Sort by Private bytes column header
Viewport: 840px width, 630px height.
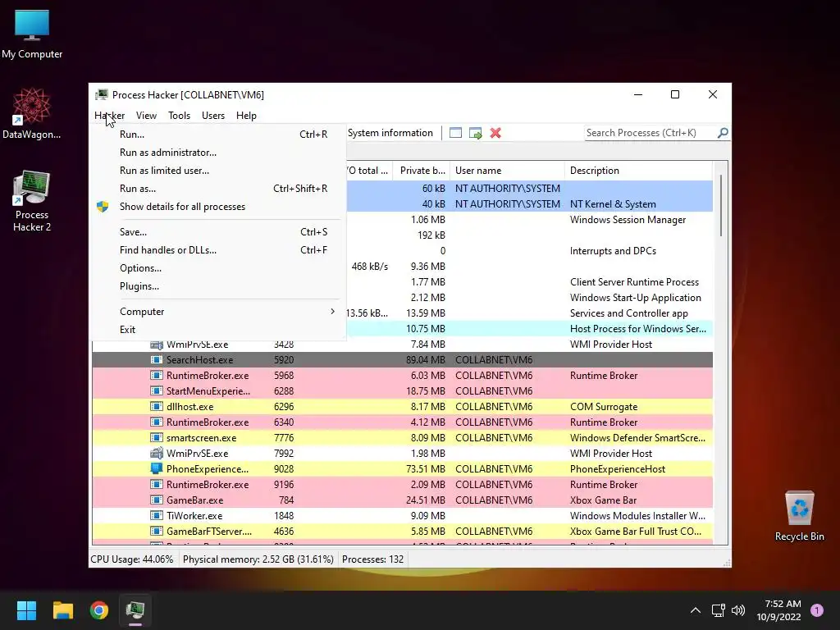(422, 171)
